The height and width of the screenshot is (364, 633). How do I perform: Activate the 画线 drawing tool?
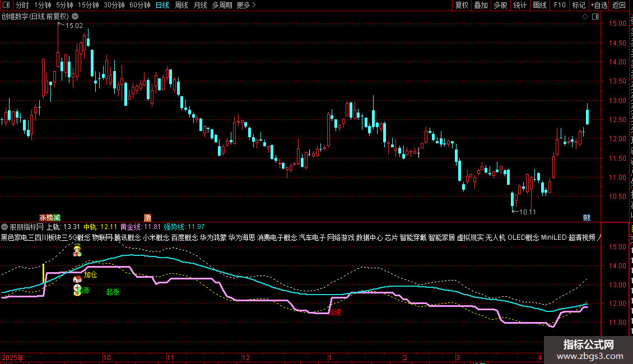(x=539, y=5)
